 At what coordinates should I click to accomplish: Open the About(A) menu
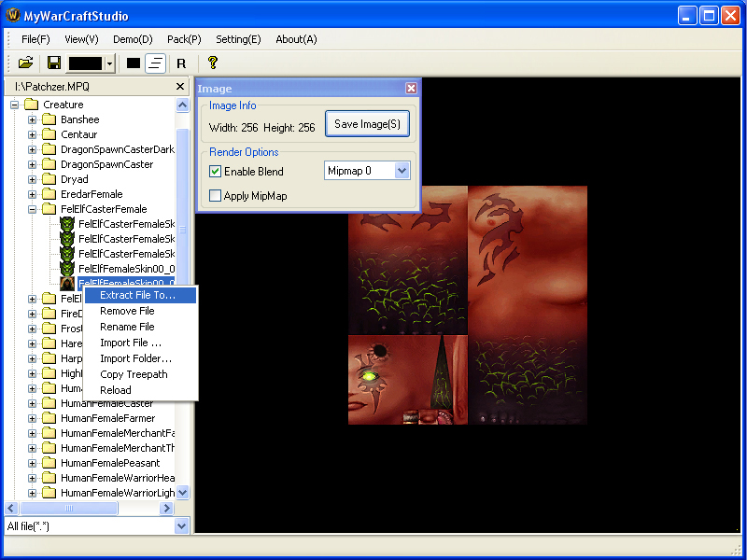pyautogui.click(x=296, y=39)
